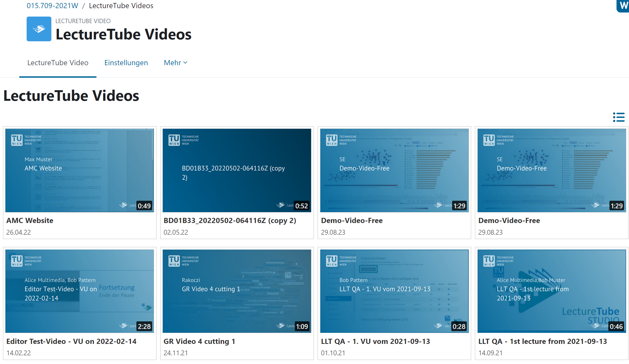Click the 1:09 duration badge
Screen dimensions: 629x364
302,327
